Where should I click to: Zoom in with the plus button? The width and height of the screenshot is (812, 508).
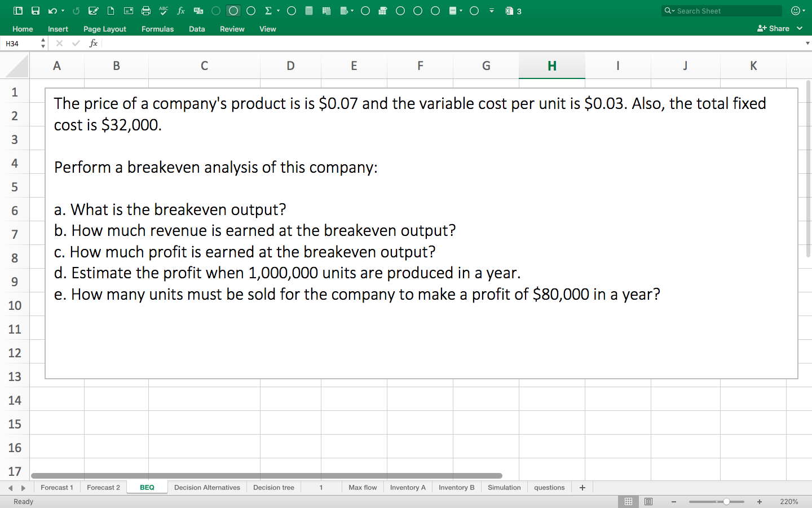pos(760,502)
